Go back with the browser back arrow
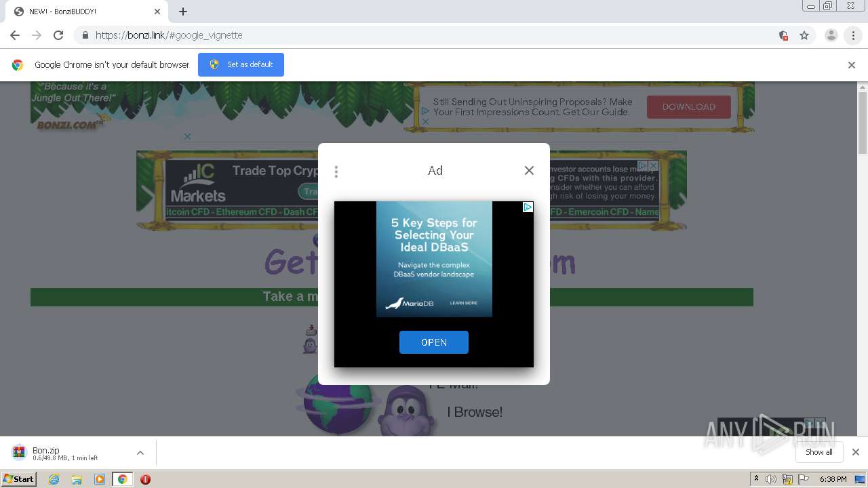The width and height of the screenshot is (868, 488). [x=15, y=35]
